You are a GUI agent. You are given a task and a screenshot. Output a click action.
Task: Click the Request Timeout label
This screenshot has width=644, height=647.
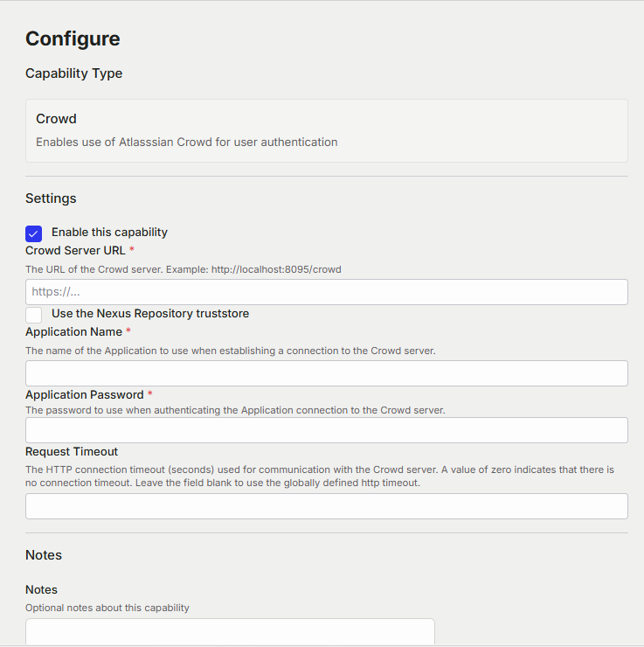tap(72, 451)
